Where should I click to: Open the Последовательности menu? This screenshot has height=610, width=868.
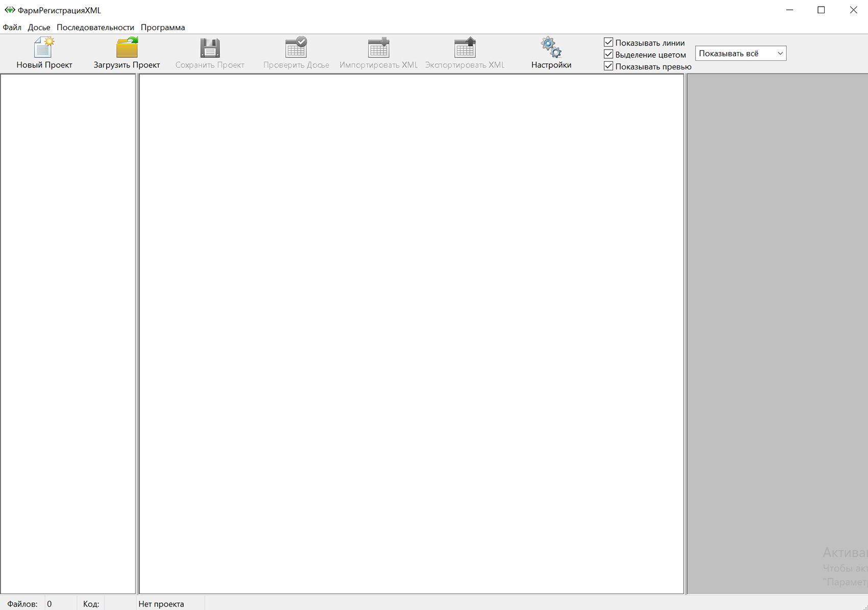pos(95,28)
